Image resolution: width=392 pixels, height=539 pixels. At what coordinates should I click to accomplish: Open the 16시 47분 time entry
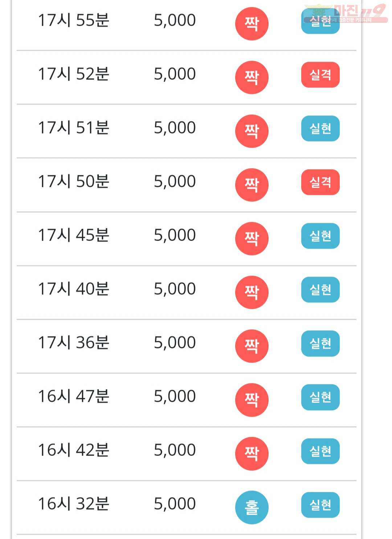(x=74, y=397)
